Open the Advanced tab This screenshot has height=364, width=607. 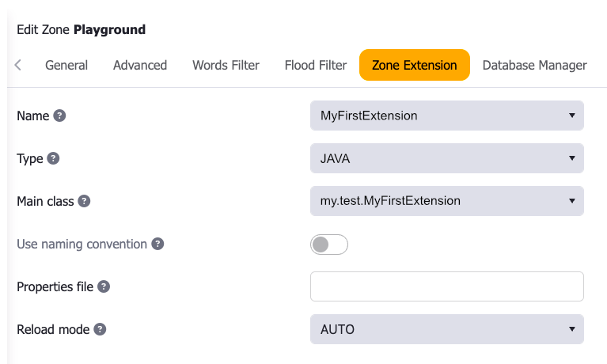140,65
